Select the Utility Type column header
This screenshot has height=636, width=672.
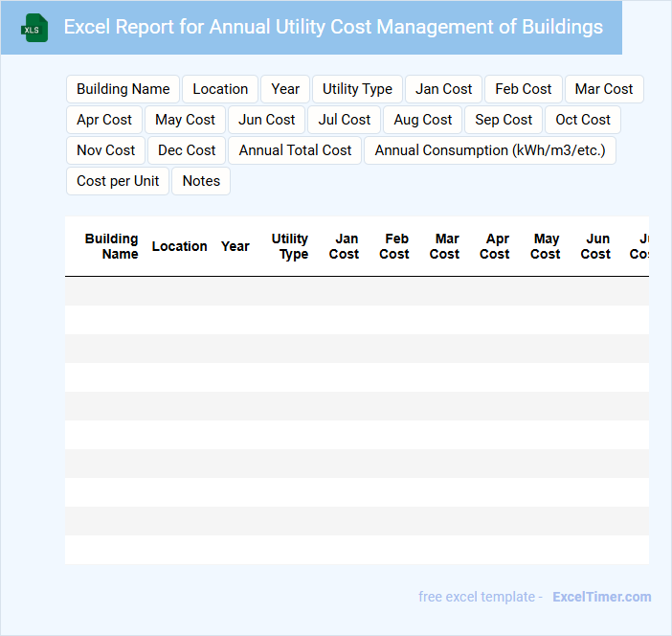290,246
